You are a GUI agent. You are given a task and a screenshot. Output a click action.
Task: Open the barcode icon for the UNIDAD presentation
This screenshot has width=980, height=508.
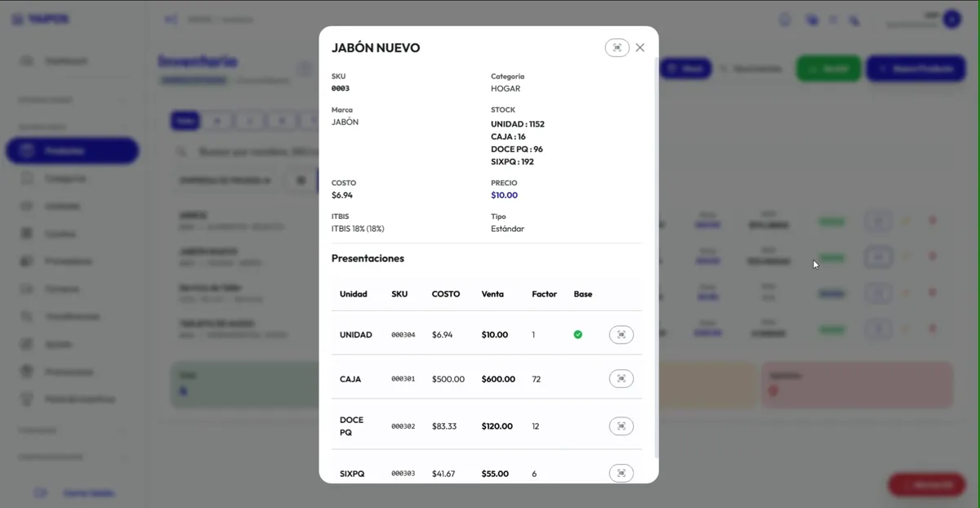(x=621, y=335)
